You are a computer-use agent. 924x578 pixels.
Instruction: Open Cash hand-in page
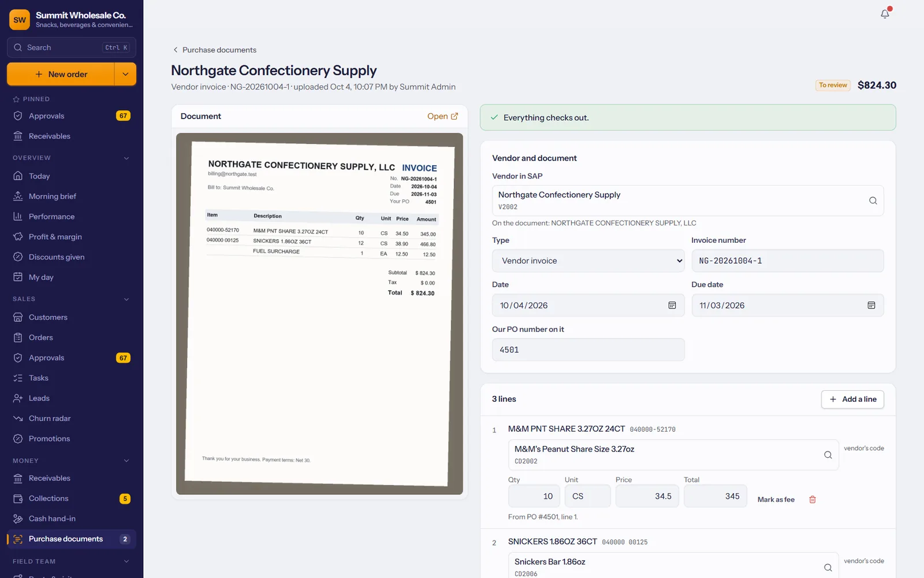coord(72,518)
